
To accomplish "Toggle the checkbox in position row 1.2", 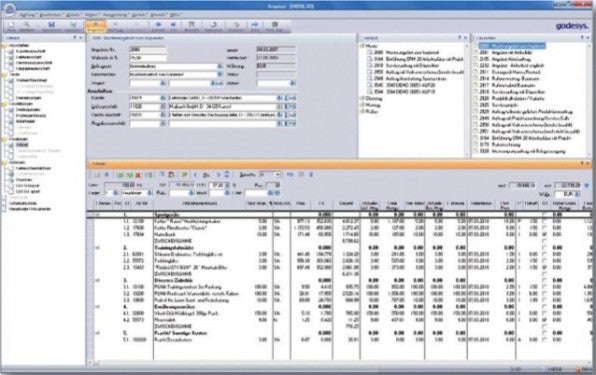I will 544,228.
